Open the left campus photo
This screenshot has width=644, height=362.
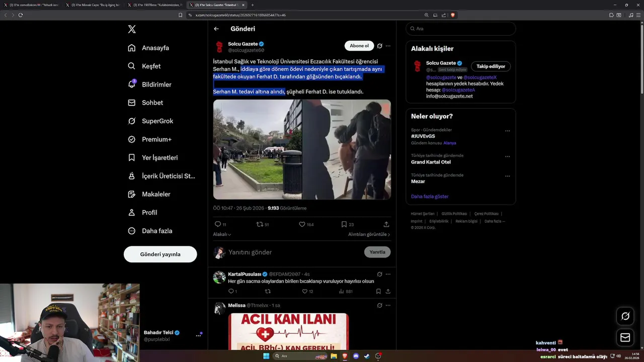pyautogui.click(x=257, y=149)
